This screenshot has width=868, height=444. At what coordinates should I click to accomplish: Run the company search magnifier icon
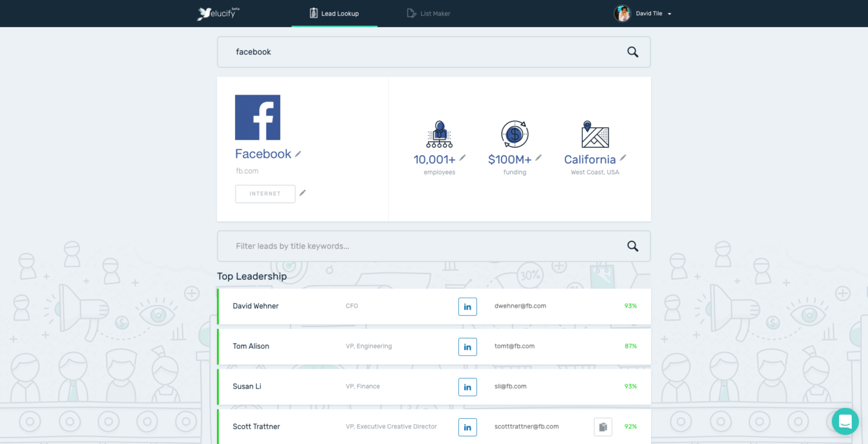tap(632, 52)
